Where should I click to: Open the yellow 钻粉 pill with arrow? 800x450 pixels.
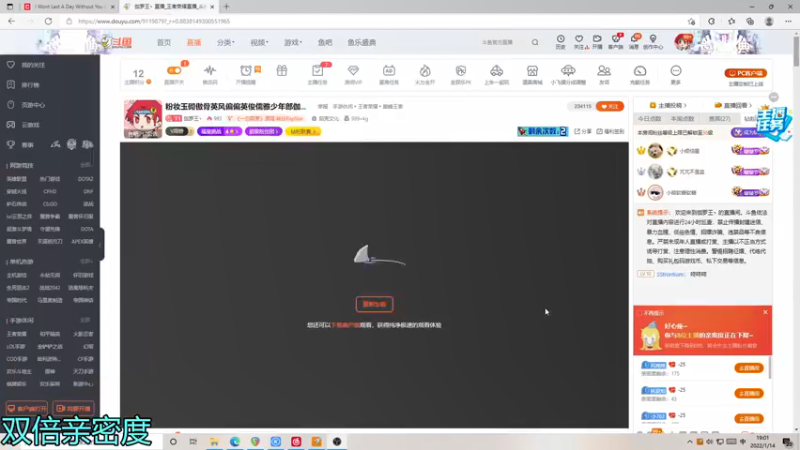[303, 132]
